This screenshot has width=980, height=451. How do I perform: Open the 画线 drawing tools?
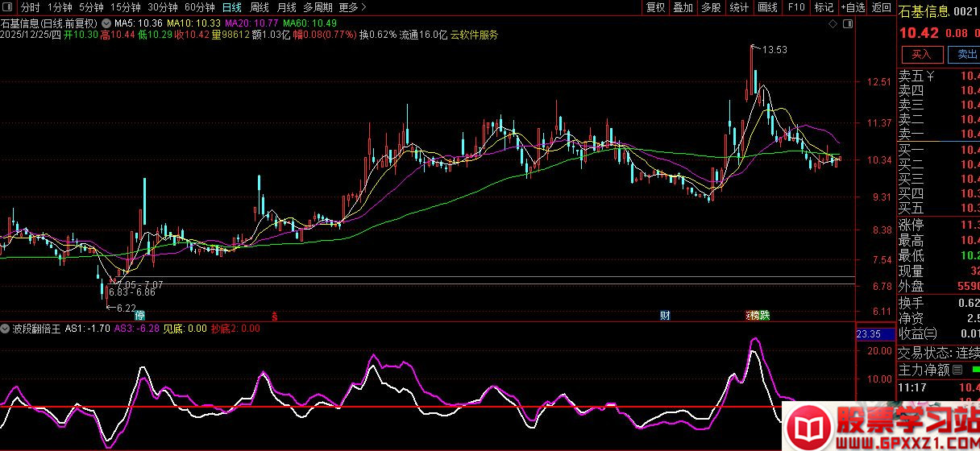(x=767, y=7)
